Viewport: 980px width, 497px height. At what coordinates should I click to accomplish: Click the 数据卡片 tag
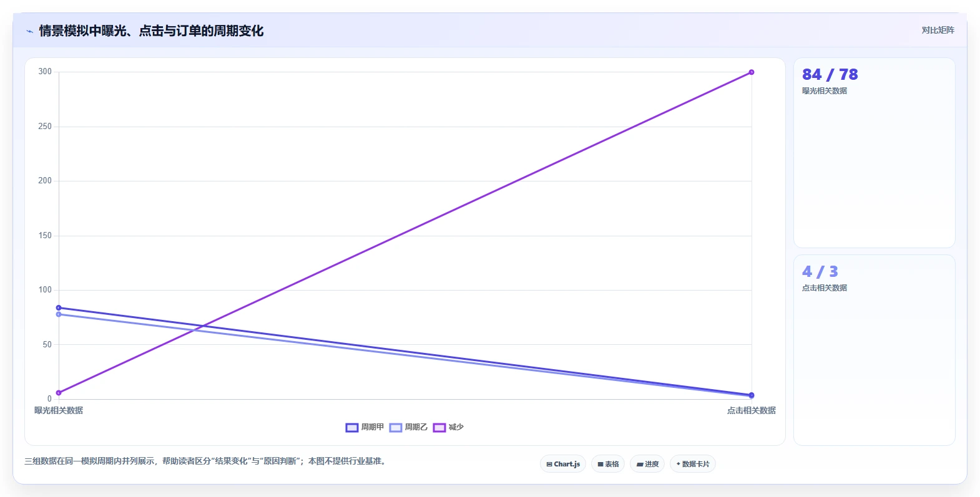(693, 464)
